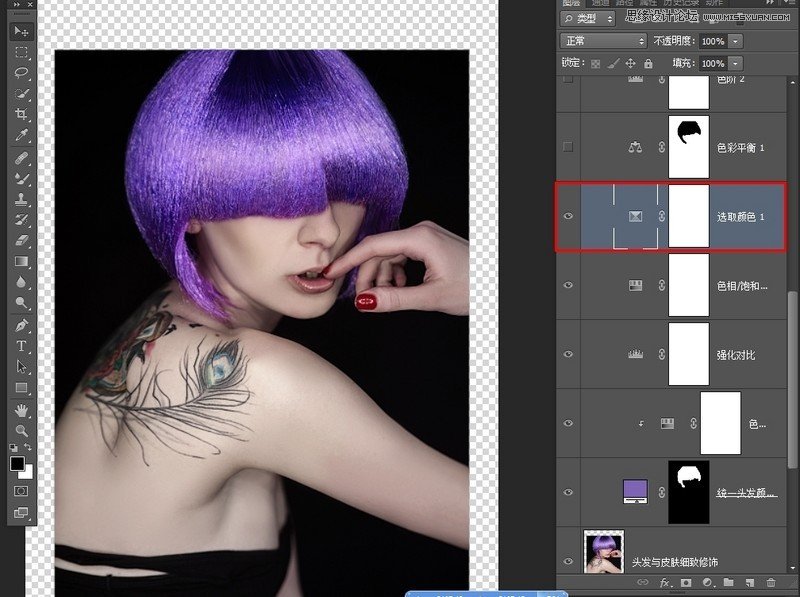This screenshot has width=800, height=597.
Task: Toggle visibility of the 选取颜色 1 layer
Action: [x=567, y=216]
